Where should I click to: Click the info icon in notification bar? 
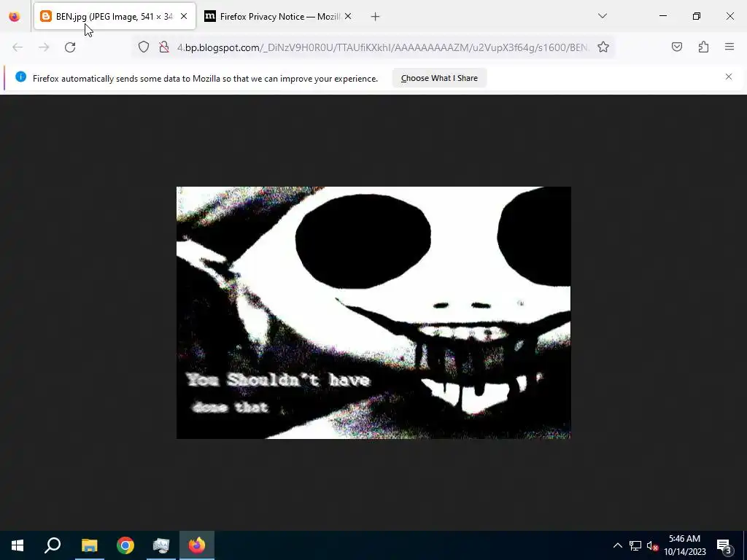click(x=20, y=77)
